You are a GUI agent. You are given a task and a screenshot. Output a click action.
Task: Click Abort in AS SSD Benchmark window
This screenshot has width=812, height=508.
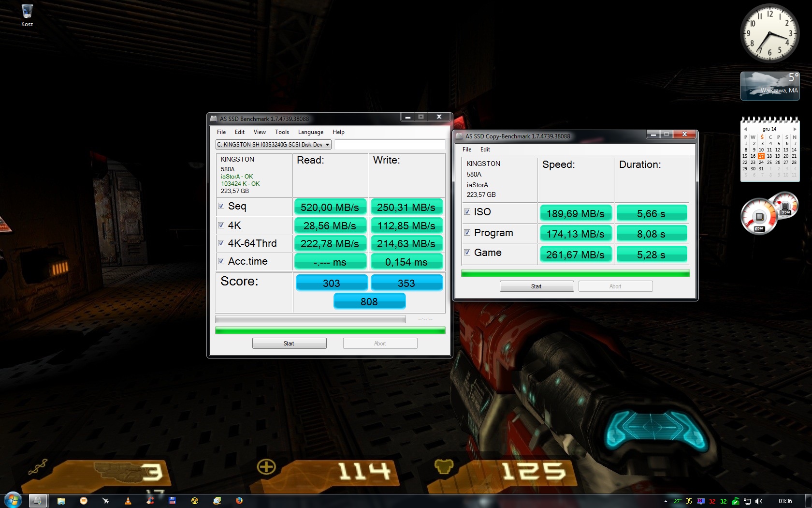coord(380,344)
